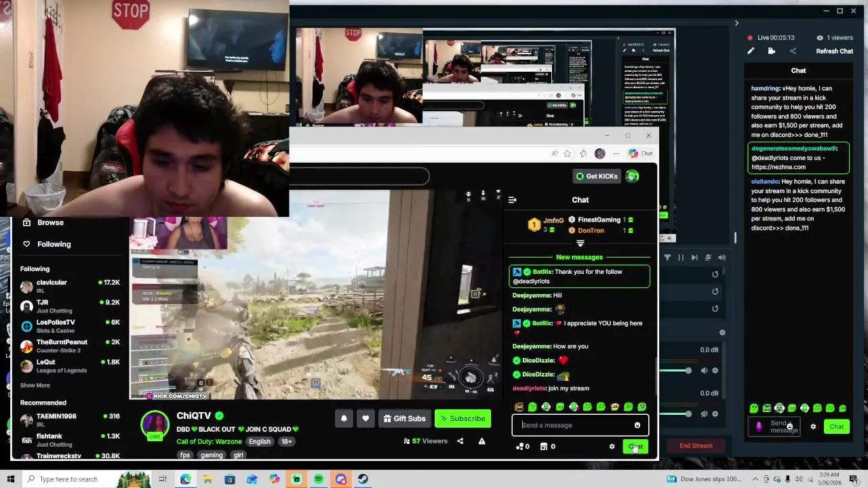Report stream with warning triangle icon
868x488 pixels.
point(481,441)
